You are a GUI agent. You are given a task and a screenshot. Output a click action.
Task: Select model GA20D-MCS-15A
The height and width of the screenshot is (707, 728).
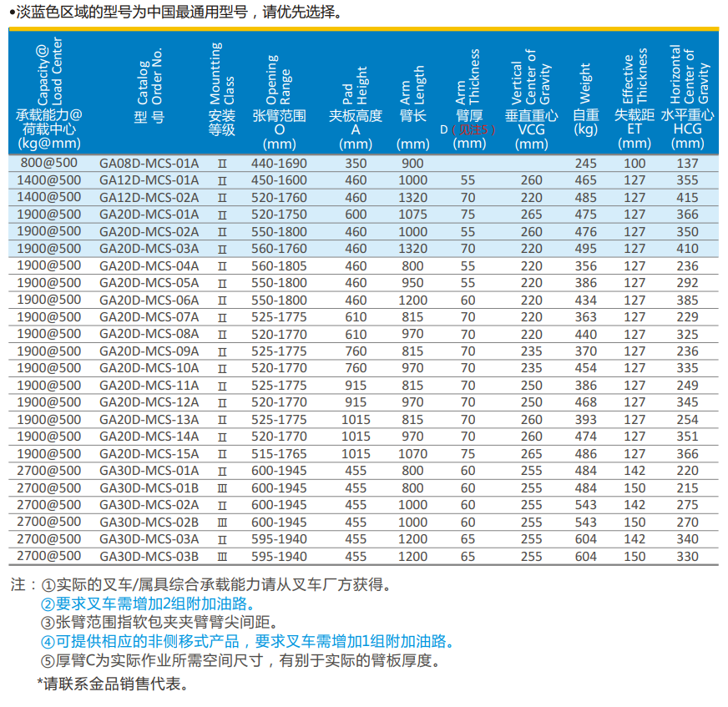[149, 453]
